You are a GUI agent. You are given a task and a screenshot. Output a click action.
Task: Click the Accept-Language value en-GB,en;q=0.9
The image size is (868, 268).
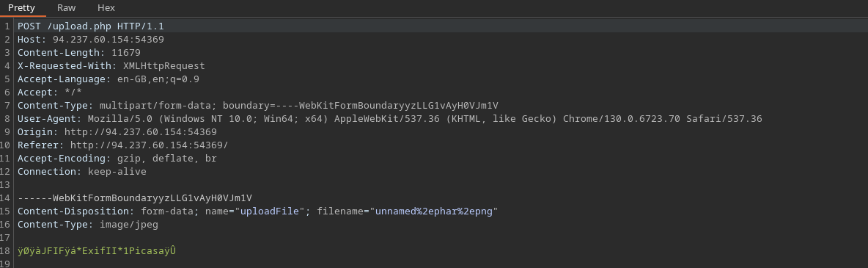pyautogui.click(x=158, y=79)
